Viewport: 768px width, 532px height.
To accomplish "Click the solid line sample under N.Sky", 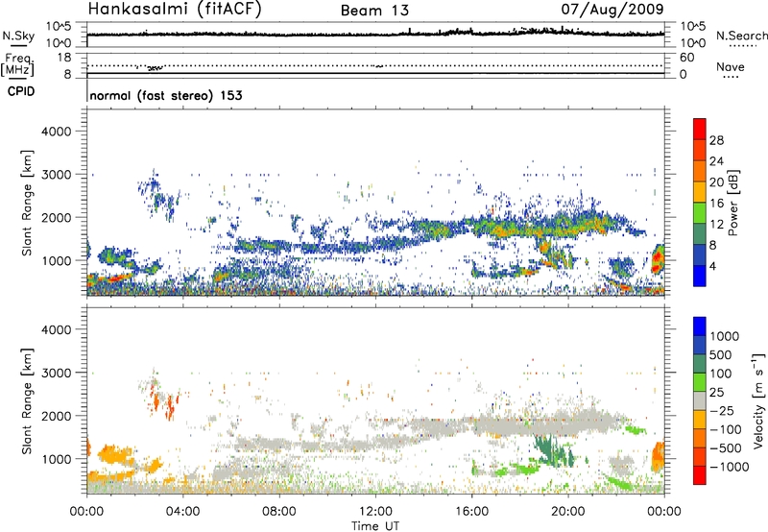I will coord(18,45).
